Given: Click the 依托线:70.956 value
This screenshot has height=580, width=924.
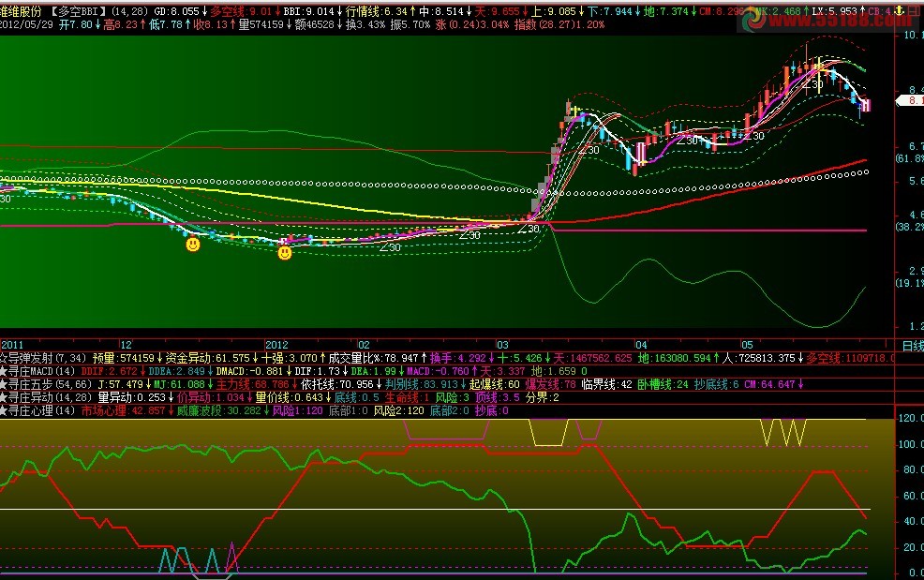Looking at the screenshot, I should [336, 384].
